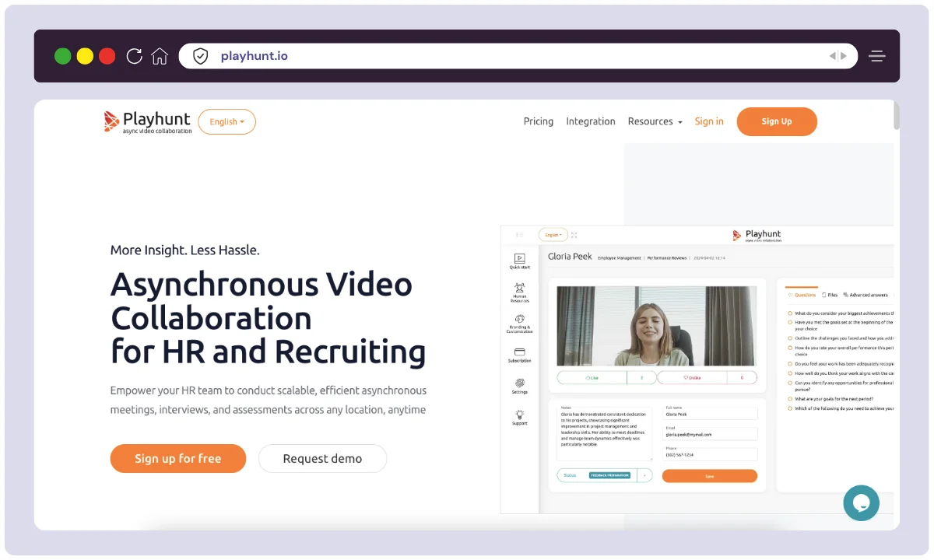Viewport: 934px width, 560px height.
Task: Open the English dropdown in the app preview
Action: pyautogui.click(x=553, y=235)
